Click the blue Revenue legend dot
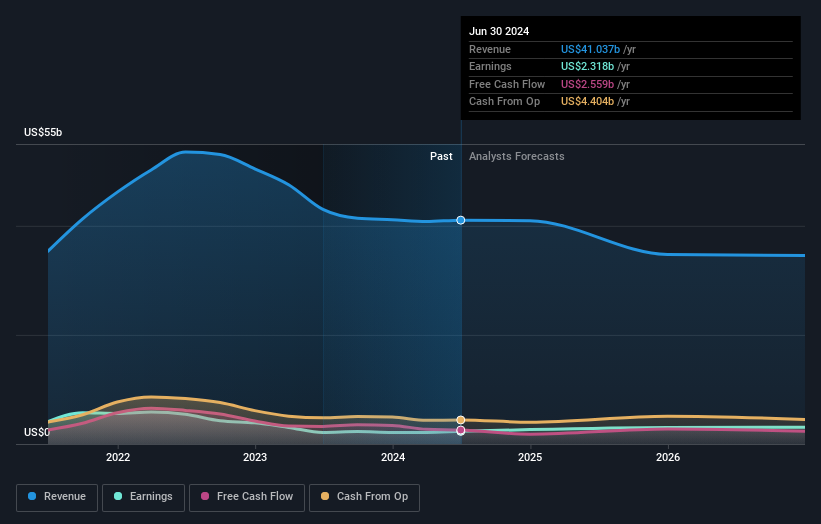Screen dimensions: 821x524 [32, 496]
